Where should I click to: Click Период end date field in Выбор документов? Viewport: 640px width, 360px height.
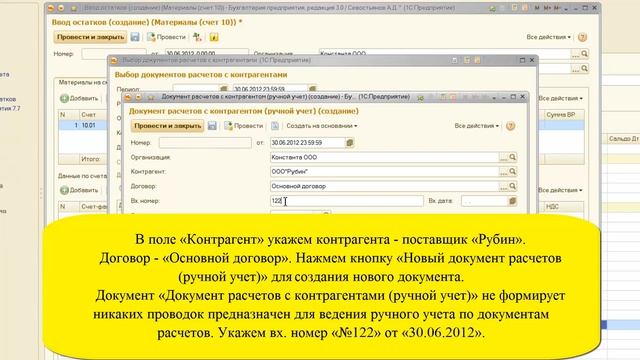(x=270, y=89)
